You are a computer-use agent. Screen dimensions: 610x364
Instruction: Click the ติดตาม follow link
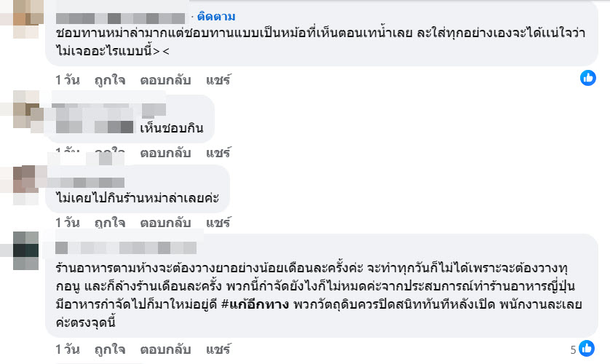coord(216,16)
